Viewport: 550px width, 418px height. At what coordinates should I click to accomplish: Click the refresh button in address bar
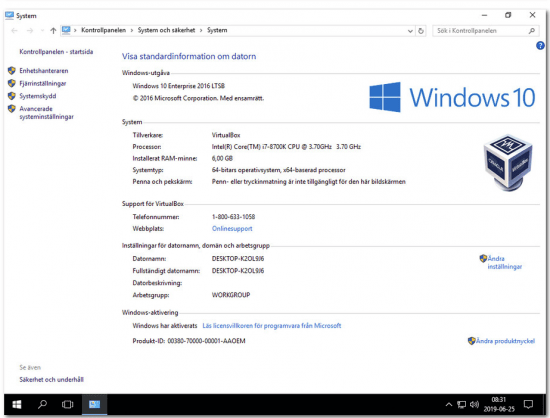tap(421, 31)
